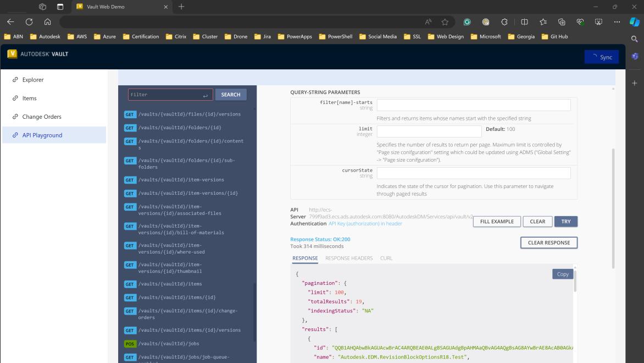
Task: Submit filter using the enter arrow icon
Action: (206, 95)
